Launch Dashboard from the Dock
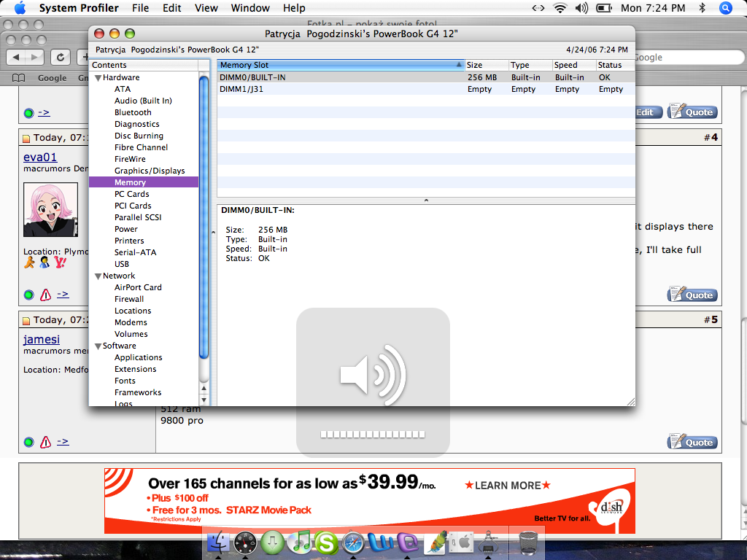The height and width of the screenshot is (560, 747). pyautogui.click(x=245, y=542)
